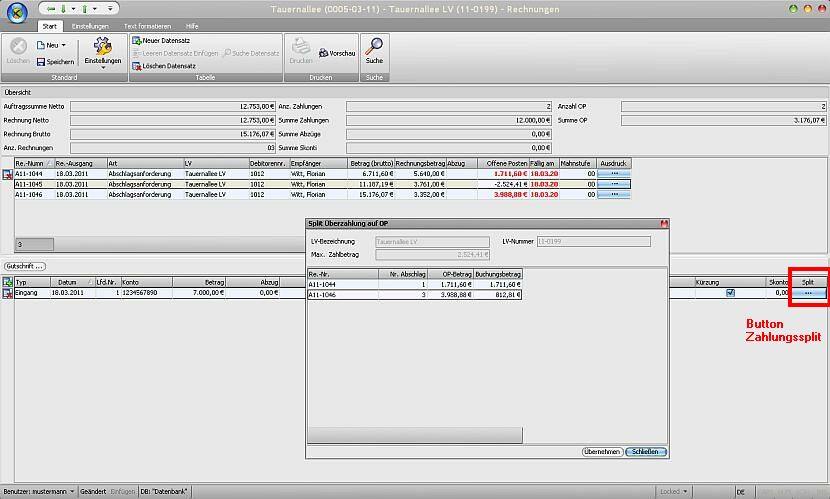The width and height of the screenshot is (830, 499).
Task: Click the green up arrow in quick access bar
Action: click(85, 9)
